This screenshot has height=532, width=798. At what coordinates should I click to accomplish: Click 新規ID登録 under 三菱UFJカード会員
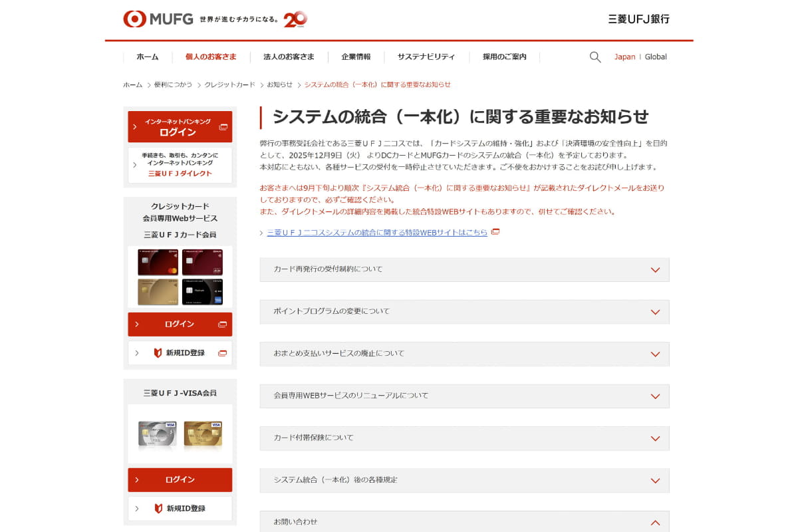tap(180, 352)
